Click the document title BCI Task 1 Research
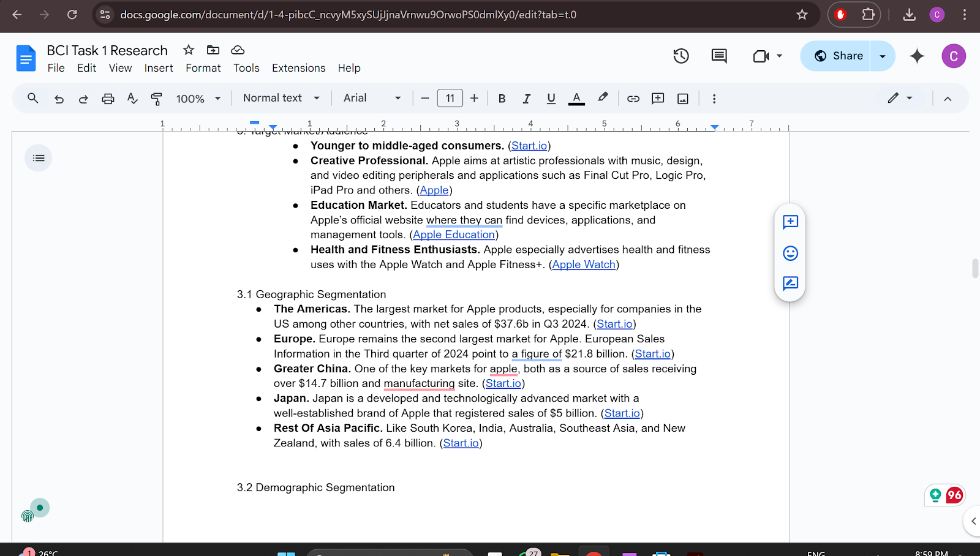 pyautogui.click(x=107, y=50)
